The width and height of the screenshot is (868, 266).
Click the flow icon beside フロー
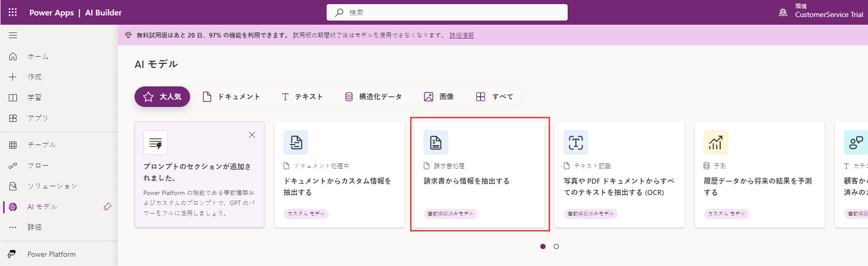point(13,166)
